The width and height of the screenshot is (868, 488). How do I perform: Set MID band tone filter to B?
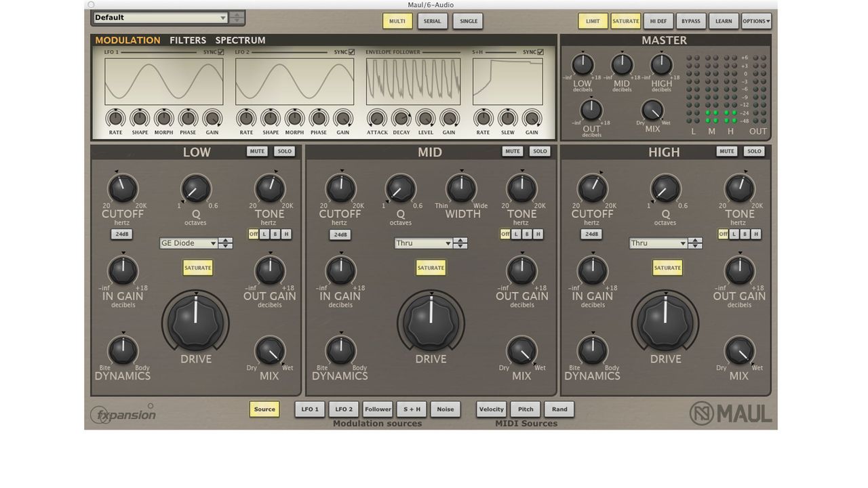[x=527, y=235]
